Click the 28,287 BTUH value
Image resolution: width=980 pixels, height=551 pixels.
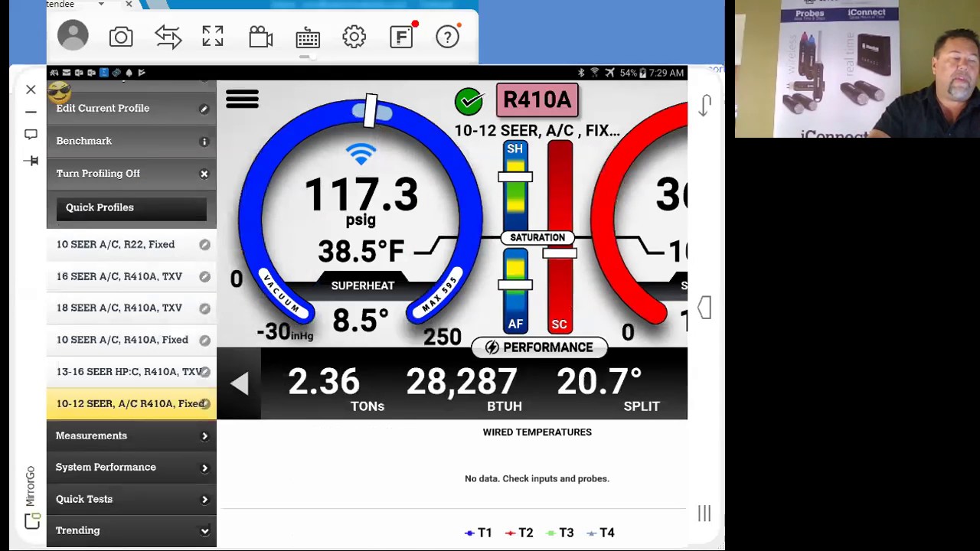(x=462, y=382)
